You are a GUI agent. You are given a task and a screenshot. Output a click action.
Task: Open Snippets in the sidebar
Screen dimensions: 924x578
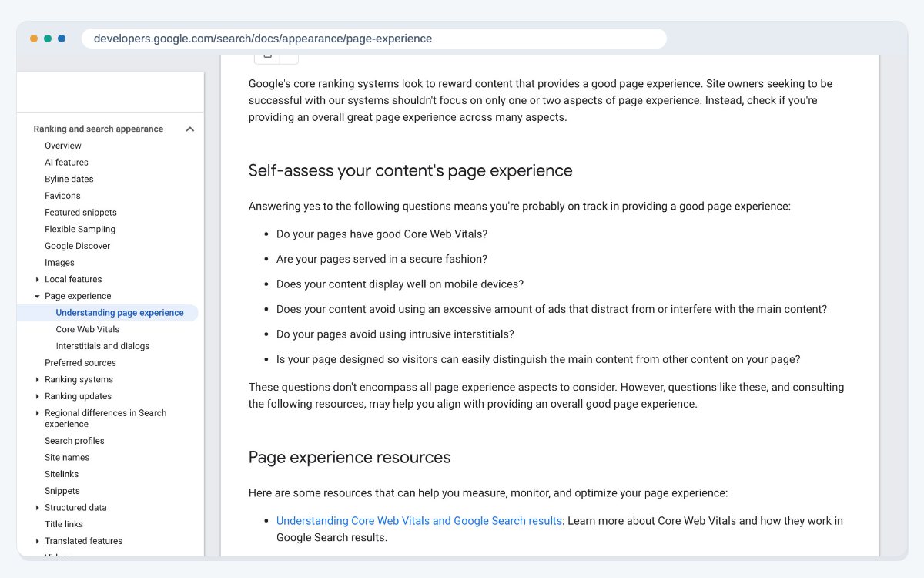(62, 491)
